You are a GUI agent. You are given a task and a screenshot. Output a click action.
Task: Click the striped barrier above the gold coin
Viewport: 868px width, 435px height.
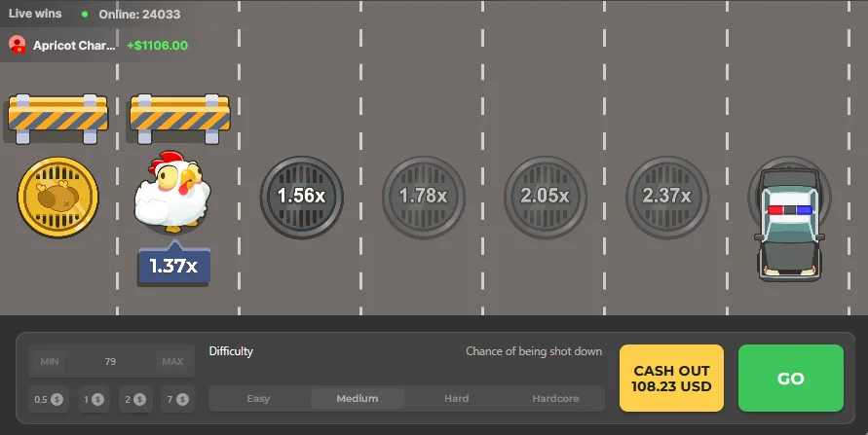[x=58, y=119]
